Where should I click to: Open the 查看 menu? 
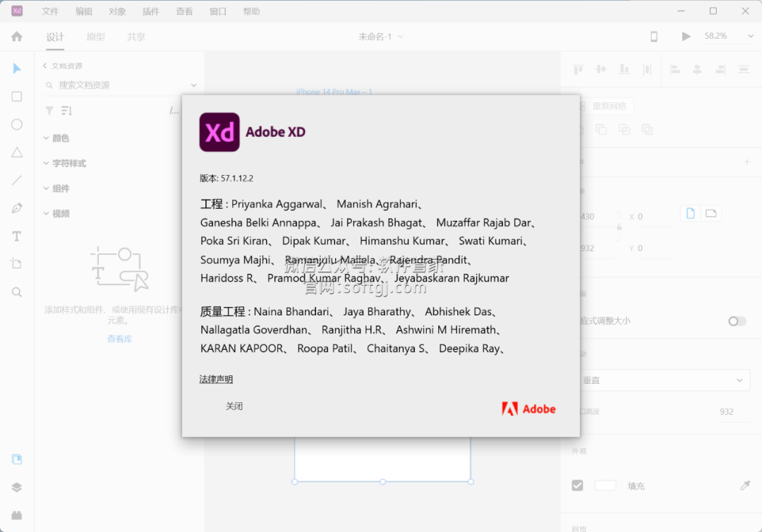tap(184, 11)
